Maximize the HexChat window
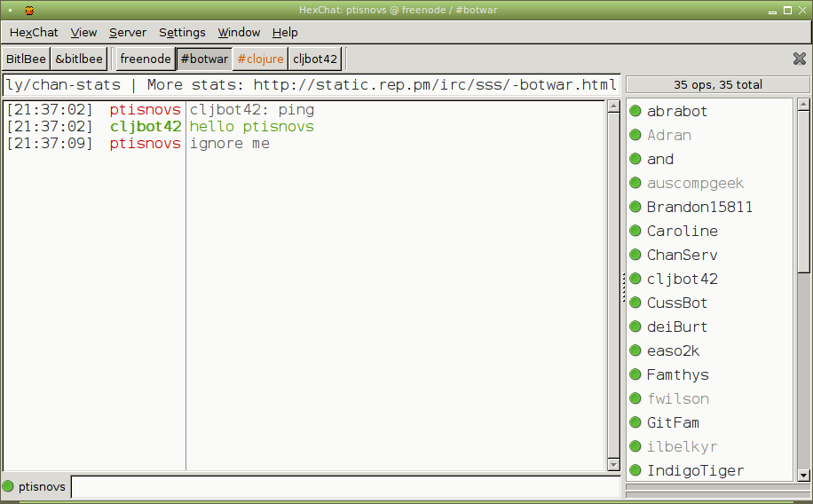This screenshot has height=504, width=813. click(x=787, y=11)
